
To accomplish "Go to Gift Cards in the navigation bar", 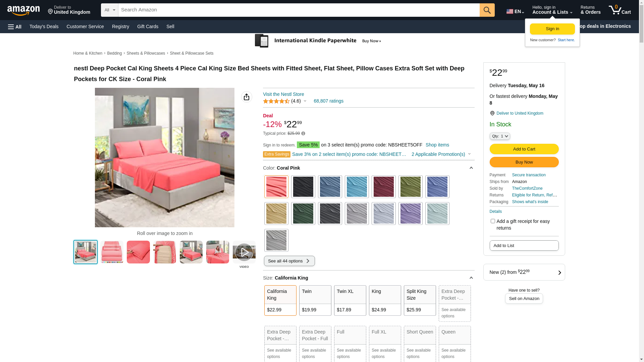I will (x=148, y=26).
